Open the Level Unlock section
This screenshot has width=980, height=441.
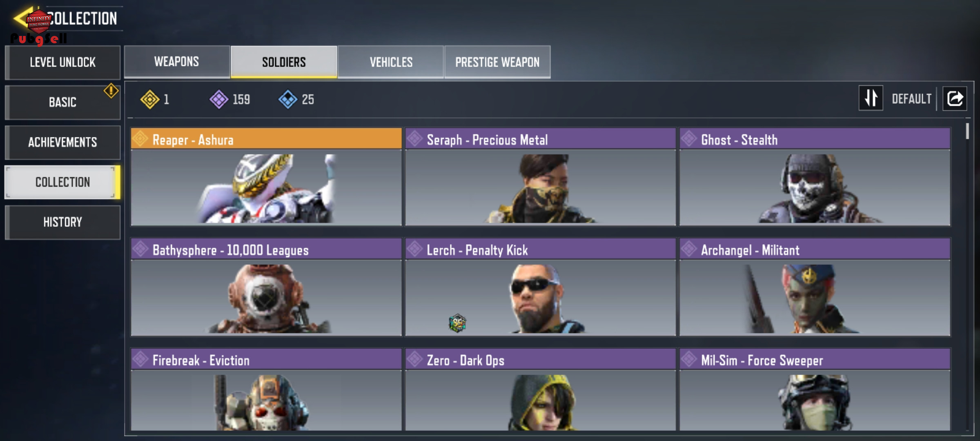63,62
